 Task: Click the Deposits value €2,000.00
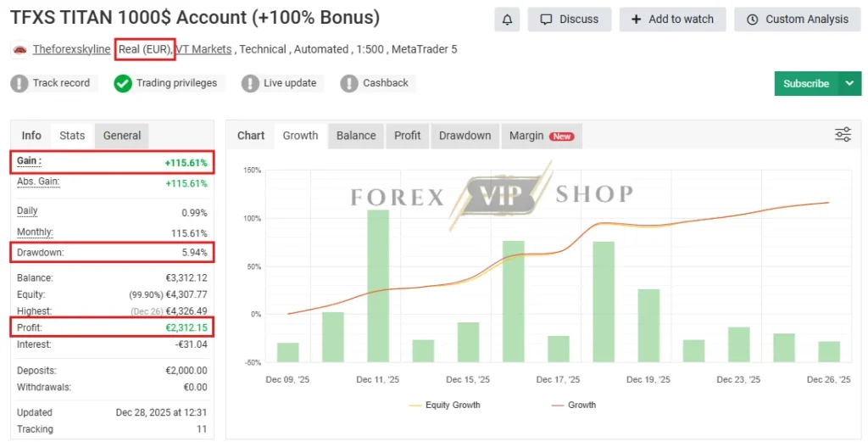[x=186, y=371]
